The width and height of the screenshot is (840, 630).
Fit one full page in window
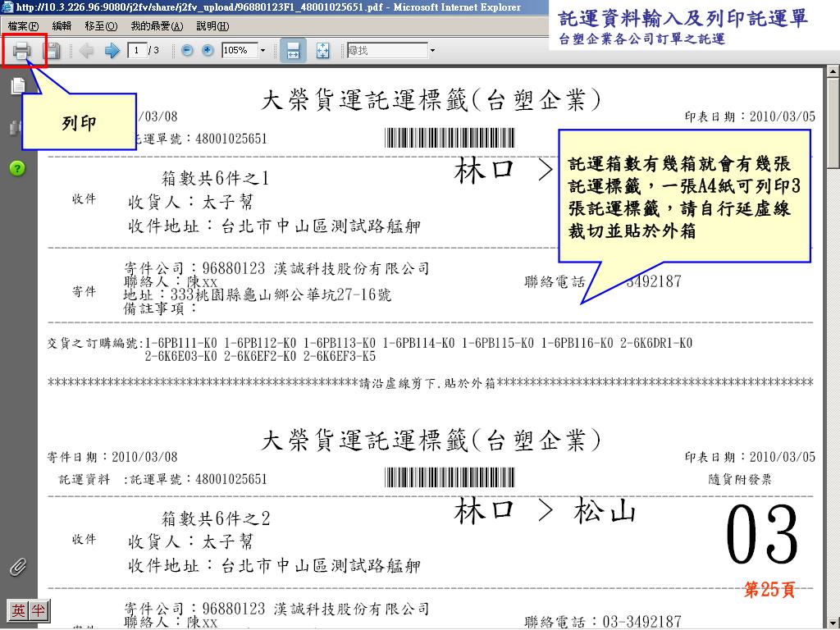point(322,51)
